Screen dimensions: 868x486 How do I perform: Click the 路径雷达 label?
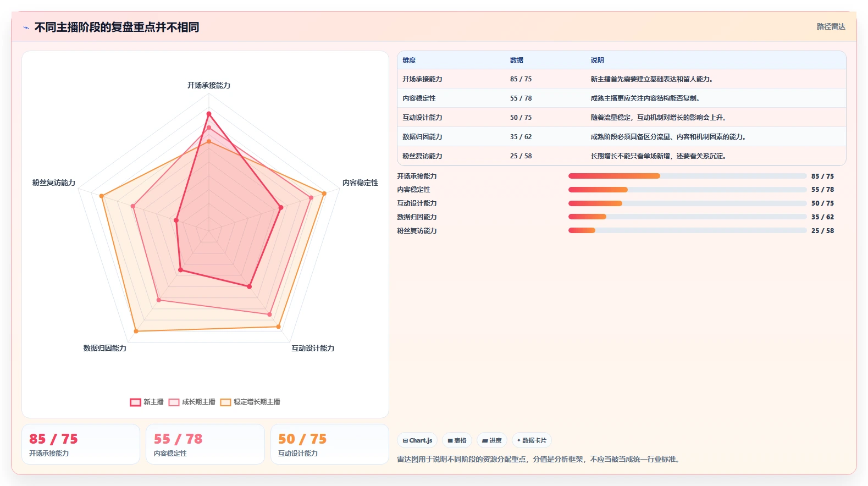pos(831,26)
